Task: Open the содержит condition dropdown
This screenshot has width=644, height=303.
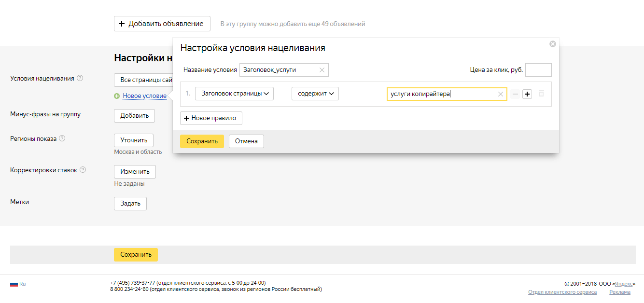Action: coord(315,93)
